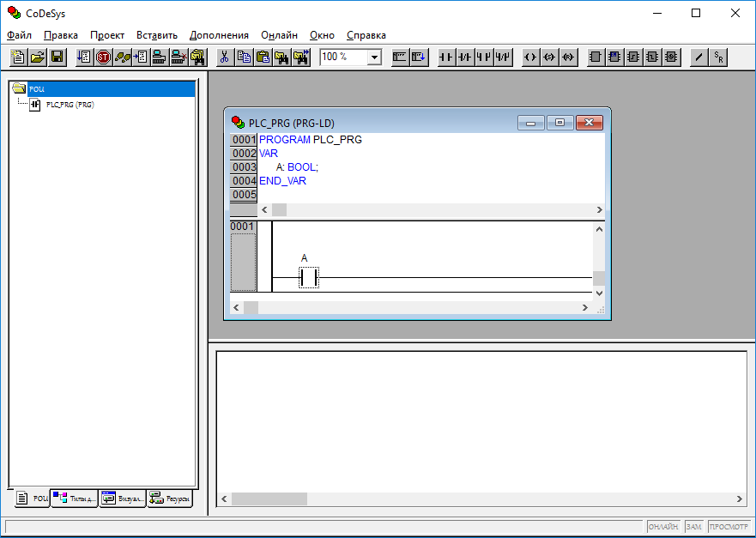Insert a coil element
The width and height of the screenshot is (756, 538).
pos(529,57)
